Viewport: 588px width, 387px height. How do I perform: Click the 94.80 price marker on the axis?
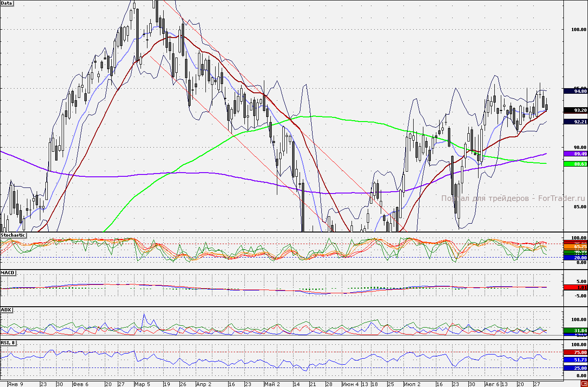(575, 91)
